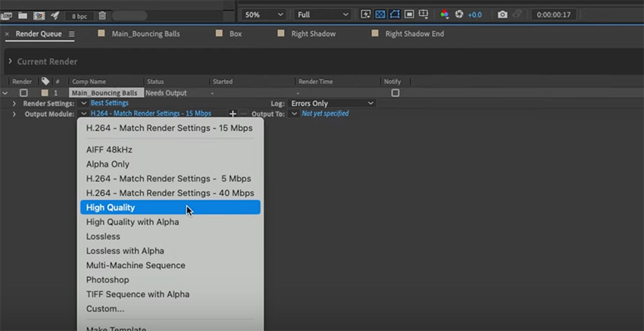
Task: Open the Show Channel color icon
Action: [x=444, y=14]
